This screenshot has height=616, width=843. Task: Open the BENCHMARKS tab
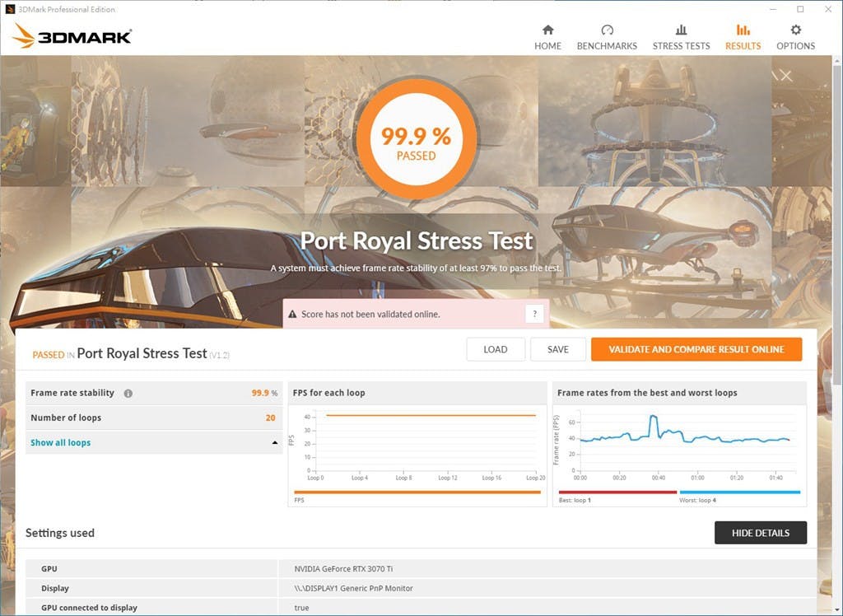click(x=607, y=37)
